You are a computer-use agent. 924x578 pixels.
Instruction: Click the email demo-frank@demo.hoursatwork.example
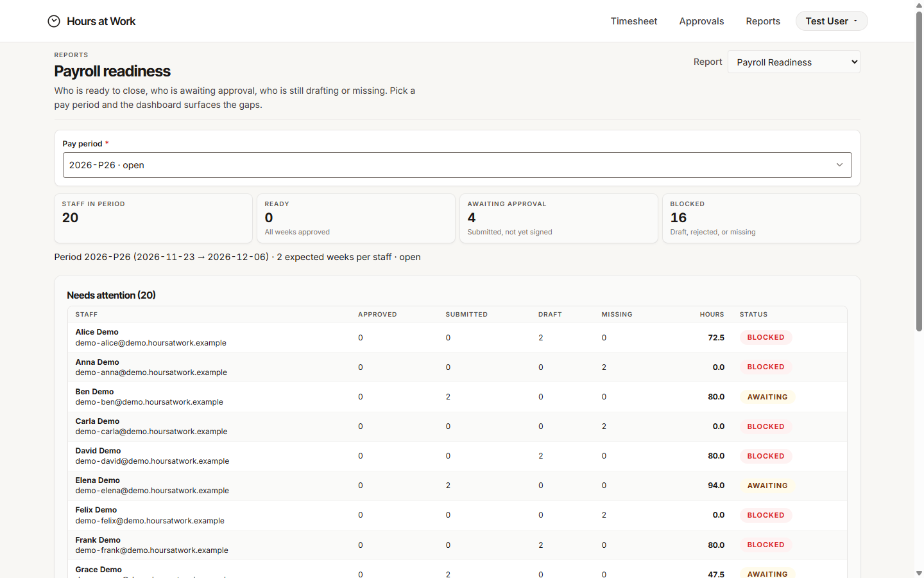pos(151,550)
